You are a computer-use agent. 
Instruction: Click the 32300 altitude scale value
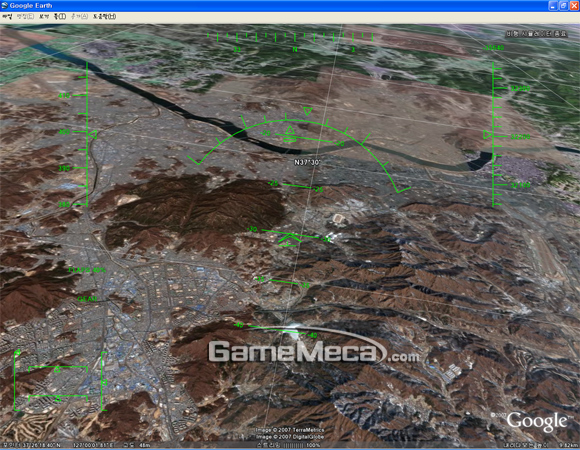[x=520, y=88]
